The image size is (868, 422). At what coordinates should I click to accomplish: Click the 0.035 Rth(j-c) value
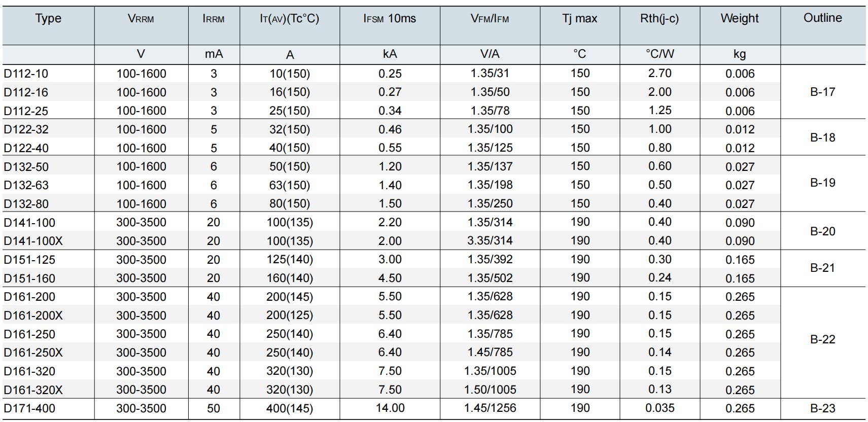(659, 408)
